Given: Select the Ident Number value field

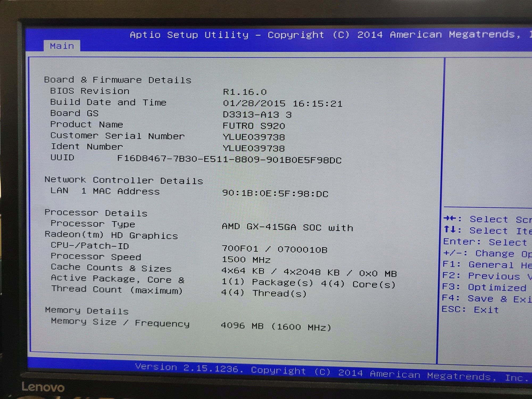Looking at the screenshot, I should (x=253, y=148).
